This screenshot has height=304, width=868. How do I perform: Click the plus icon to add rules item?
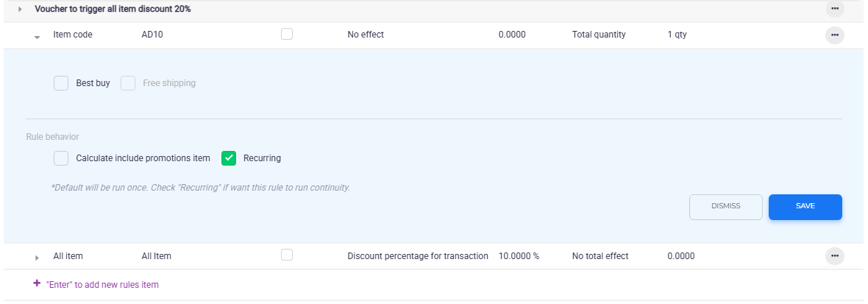37,283
